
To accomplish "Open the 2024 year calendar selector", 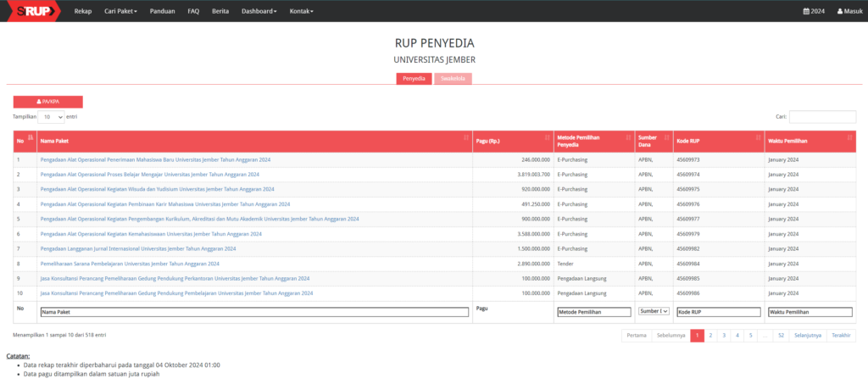I will [814, 11].
